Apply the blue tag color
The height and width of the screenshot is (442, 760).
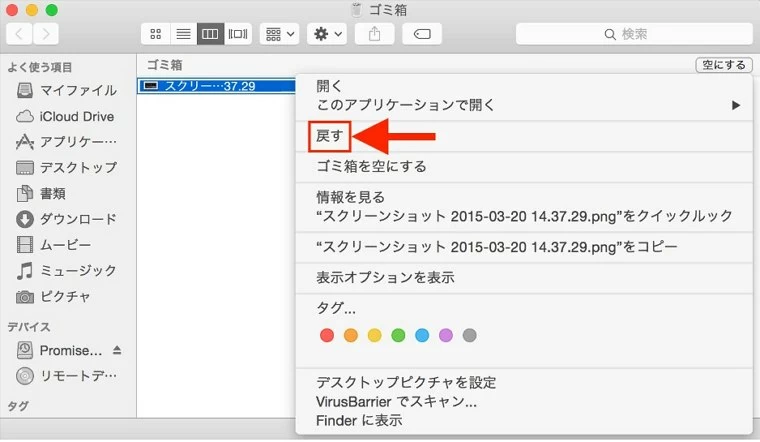pyautogui.click(x=422, y=335)
